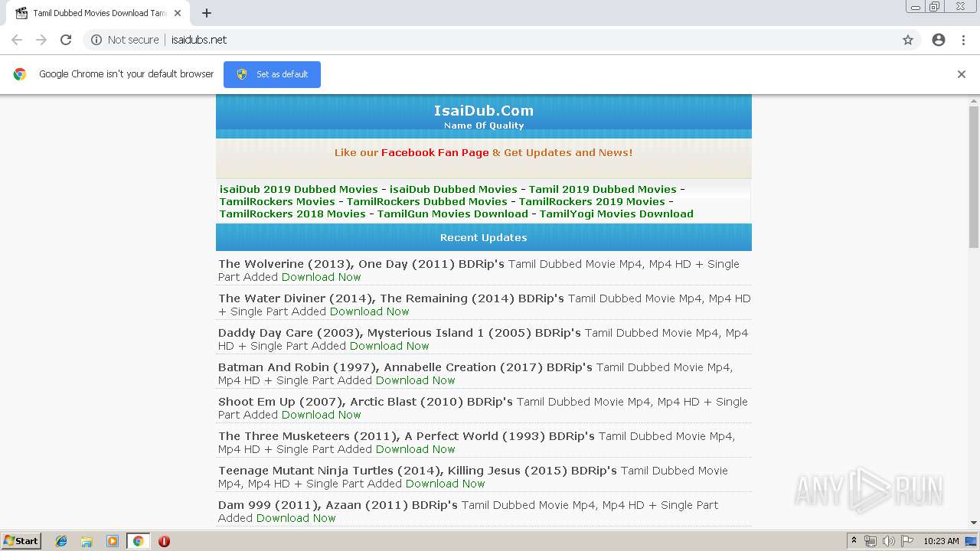980x551 pixels.
Task: View site information via Not secure icon
Action: click(96, 40)
